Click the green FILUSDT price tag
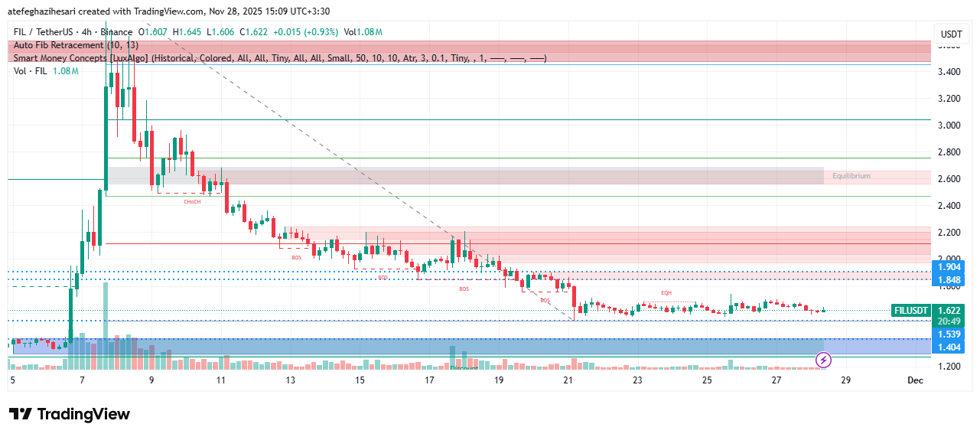Screen dimensions: 980x437 click(910, 311)
